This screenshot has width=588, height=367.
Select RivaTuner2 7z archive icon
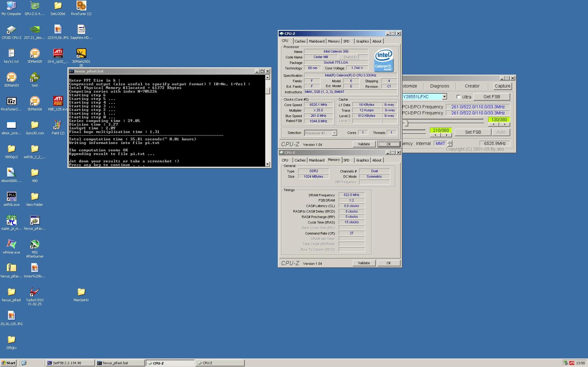coord(11,104)
